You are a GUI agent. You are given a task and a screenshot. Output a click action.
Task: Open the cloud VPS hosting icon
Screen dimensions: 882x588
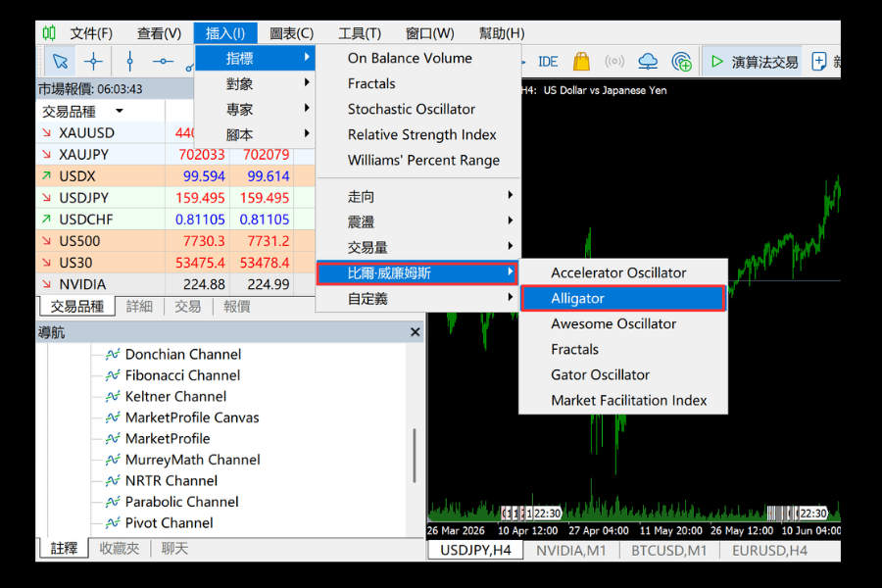point(648,62)
